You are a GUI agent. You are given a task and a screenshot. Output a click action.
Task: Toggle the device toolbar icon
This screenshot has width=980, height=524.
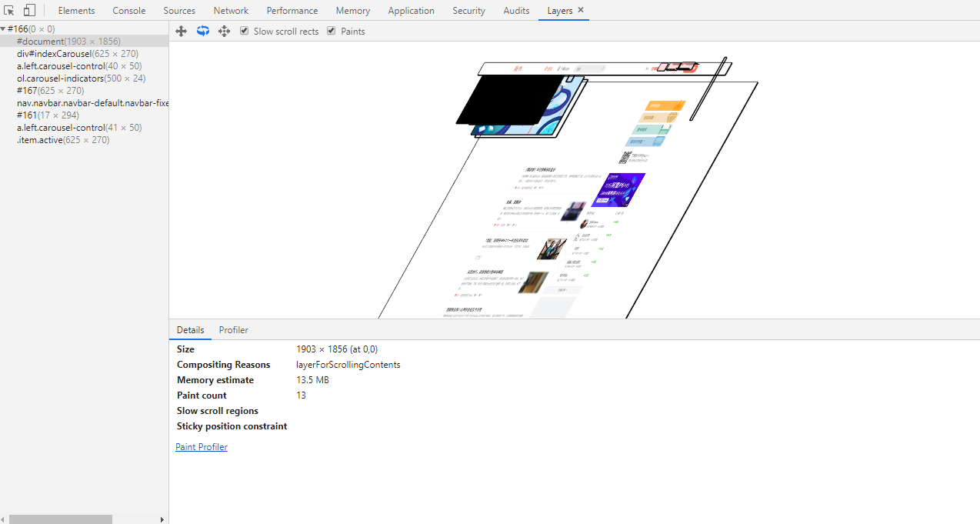point(29,11)
